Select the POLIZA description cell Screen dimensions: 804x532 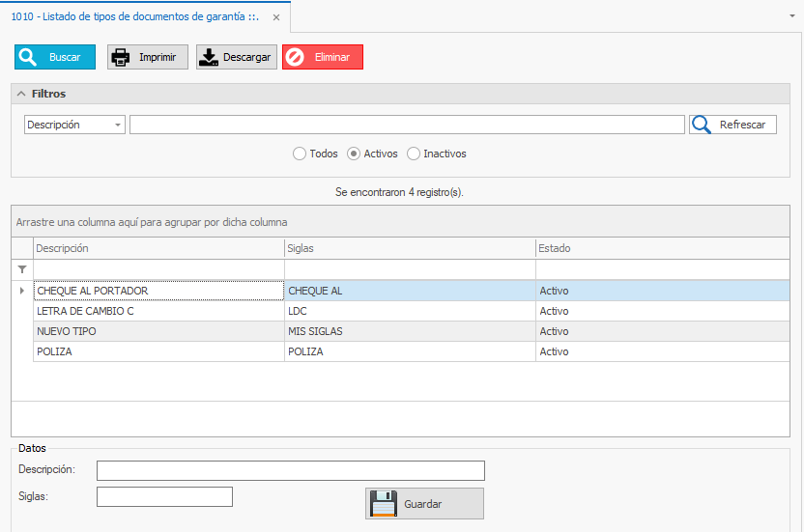click(x=158, y=351)
